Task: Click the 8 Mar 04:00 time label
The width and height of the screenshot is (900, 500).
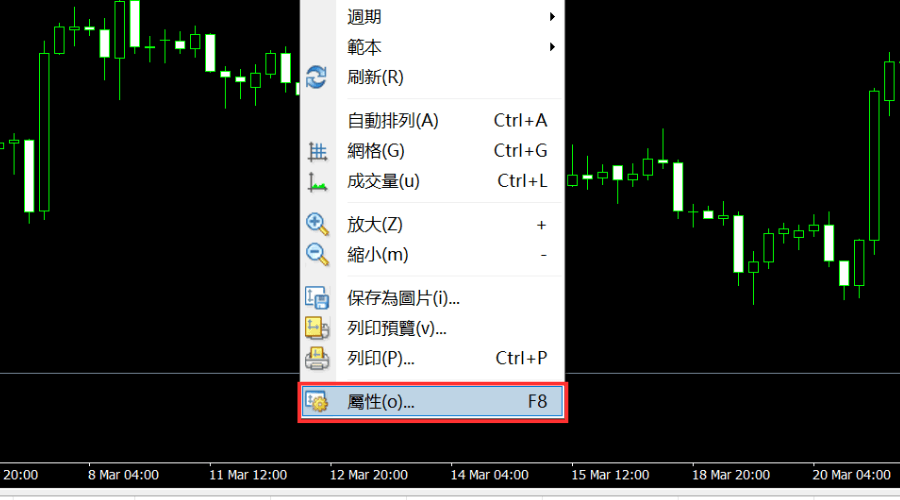Action: (123, 475)
